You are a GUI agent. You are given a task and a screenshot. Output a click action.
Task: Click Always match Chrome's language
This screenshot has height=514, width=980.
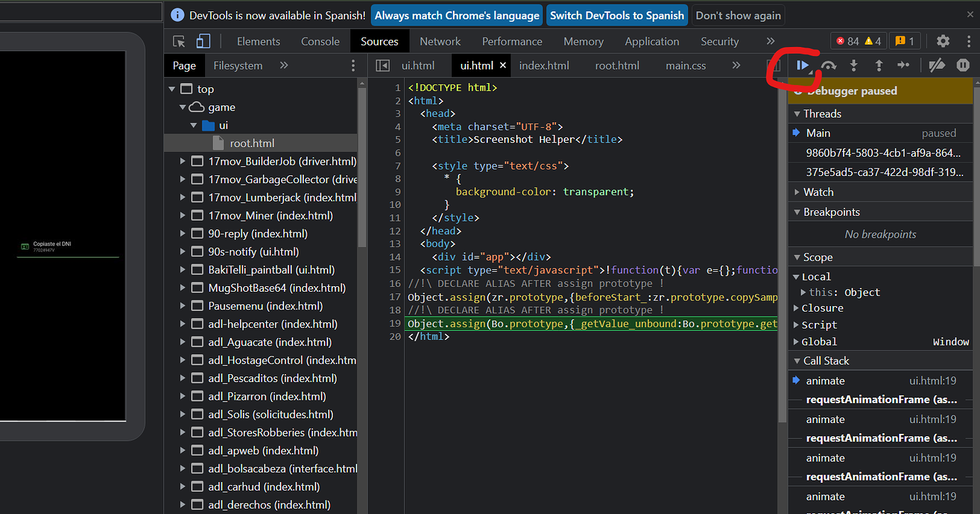point(456,15)
